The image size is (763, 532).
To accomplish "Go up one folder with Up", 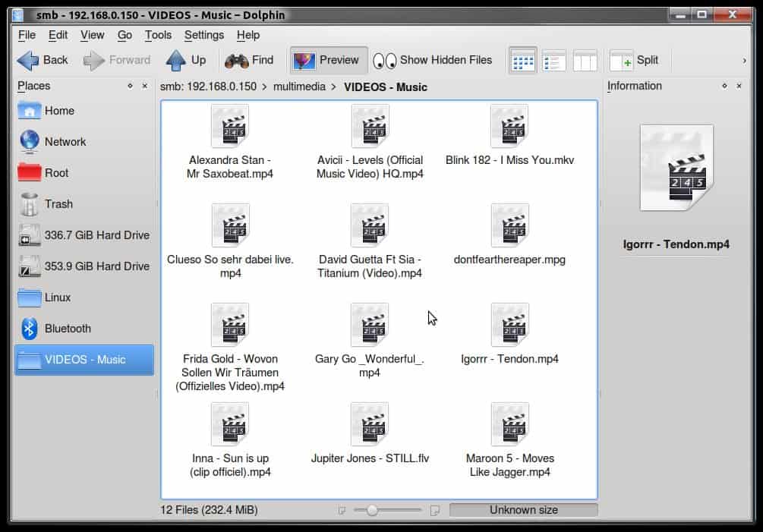I will click(x=185, y=60).
